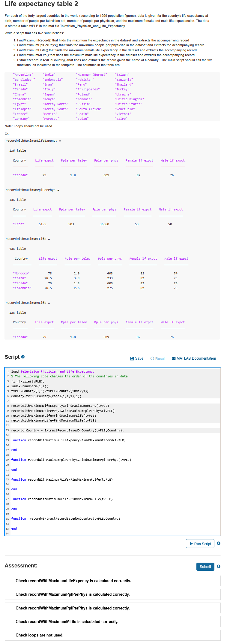
Task: Click the 'end' keyword on line 17
Action: [x=14, y=450]
